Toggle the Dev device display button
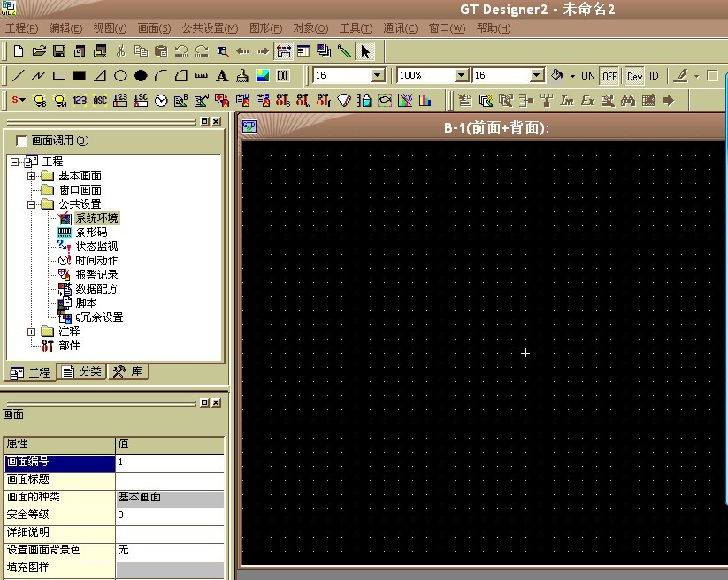The height and width of the screenshot is (580, 728). pyautogui.click(x=634, y=76)
